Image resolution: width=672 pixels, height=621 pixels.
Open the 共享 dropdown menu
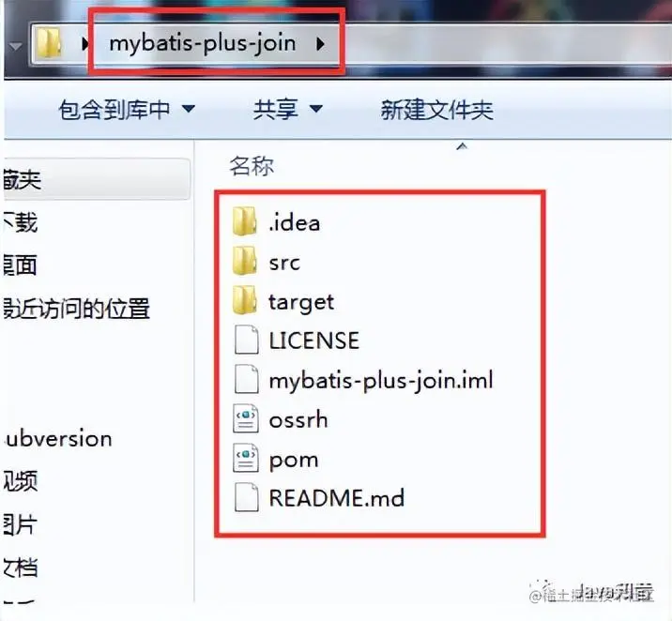pos(287,109)
